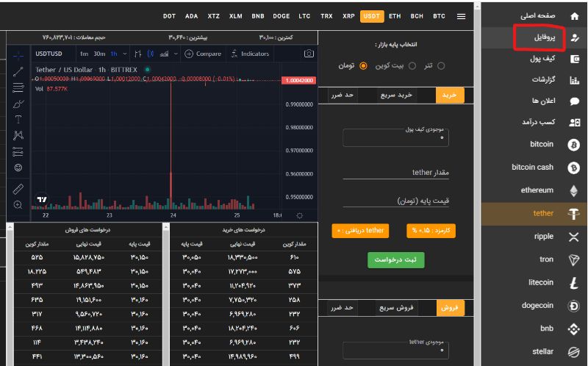
Task: Click the tether دریافتی button
Action: tap(360, 231)
